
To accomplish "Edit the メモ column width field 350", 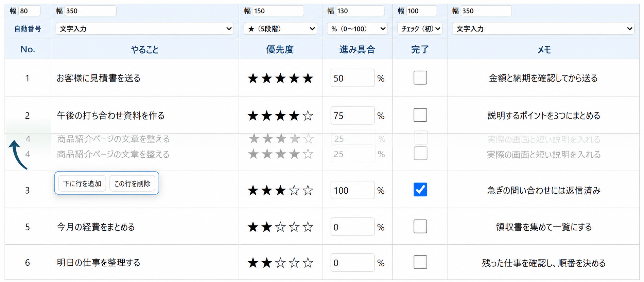I will click(x=486, y=11).
